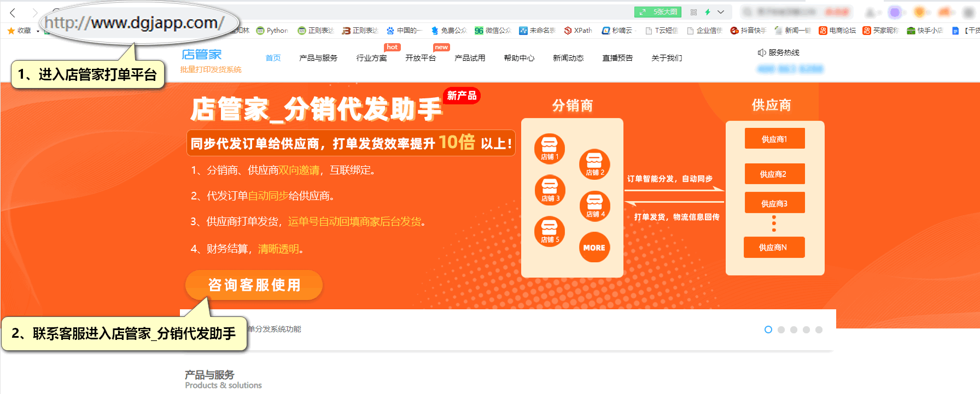Image resolution: width=980 pixels, height=394 pixels.
Task: Open the Python bookmark
Action: pyautogui.click(x=272, y=31)
